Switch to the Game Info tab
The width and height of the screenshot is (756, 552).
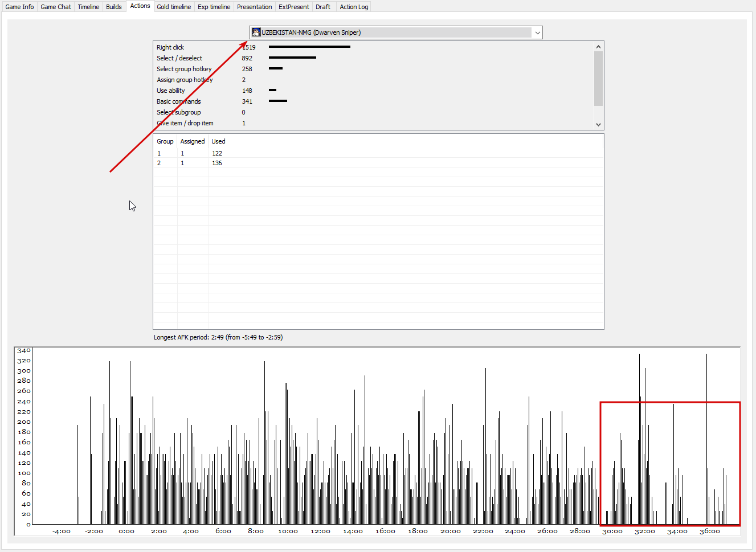pos(19,7)
